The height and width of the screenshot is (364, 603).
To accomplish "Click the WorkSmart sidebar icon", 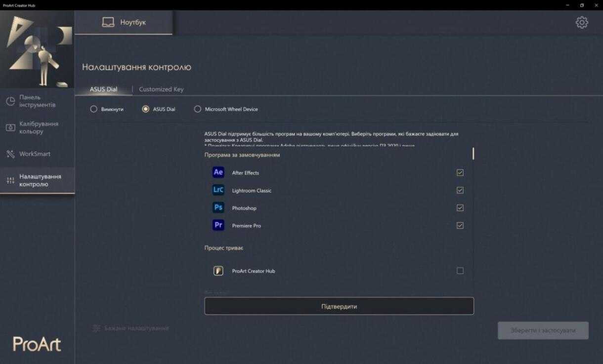I will point(10,154).
